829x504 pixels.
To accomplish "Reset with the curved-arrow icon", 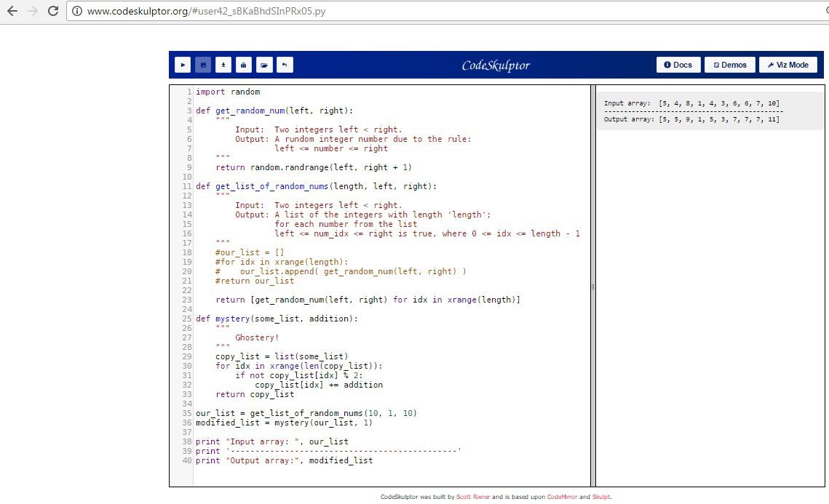I will [285, 65].
